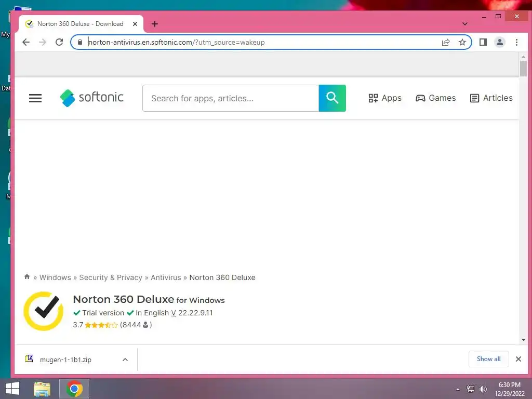Open Chrome's three-dot menu
Viewport: 532px width, 399px height.
(516, 42)
